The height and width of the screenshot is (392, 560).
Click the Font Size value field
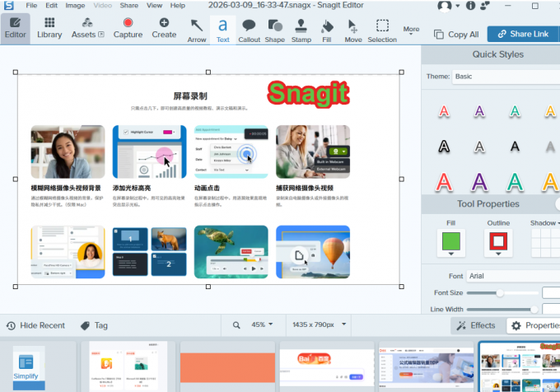pos(551,292)
